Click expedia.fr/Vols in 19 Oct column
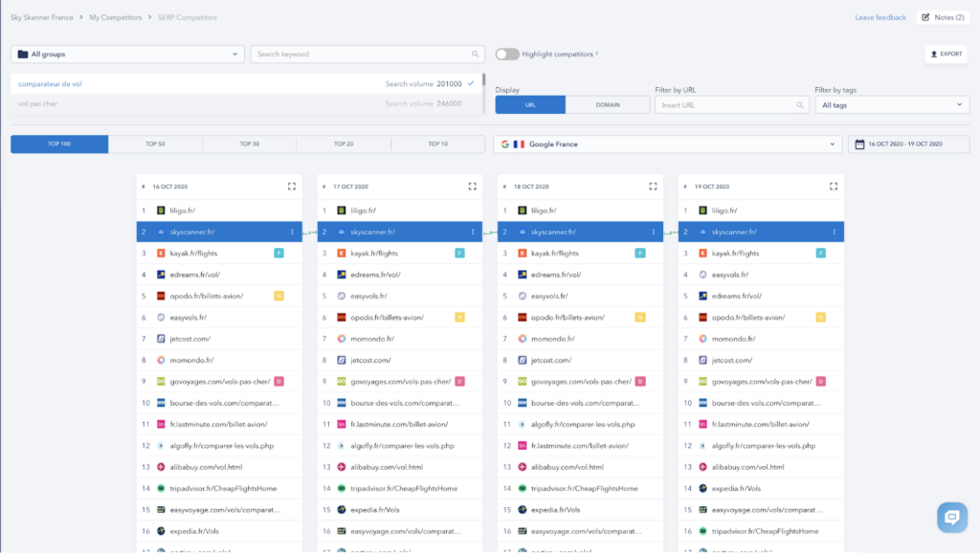Viewport: 980px width, 553px height. [x=736, y=489]
